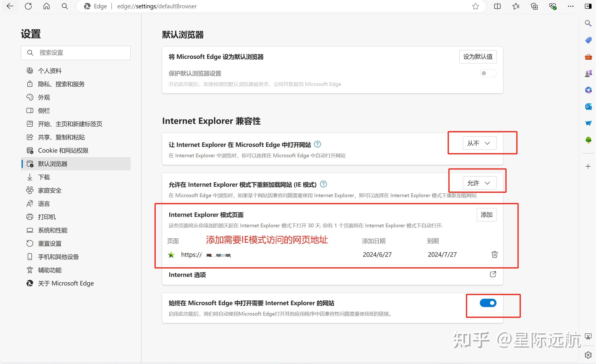The height and width of the screenshot is (364, 596).
Task: Expand the 允许 IE mode dropdown
Action: tap(479, 183)
